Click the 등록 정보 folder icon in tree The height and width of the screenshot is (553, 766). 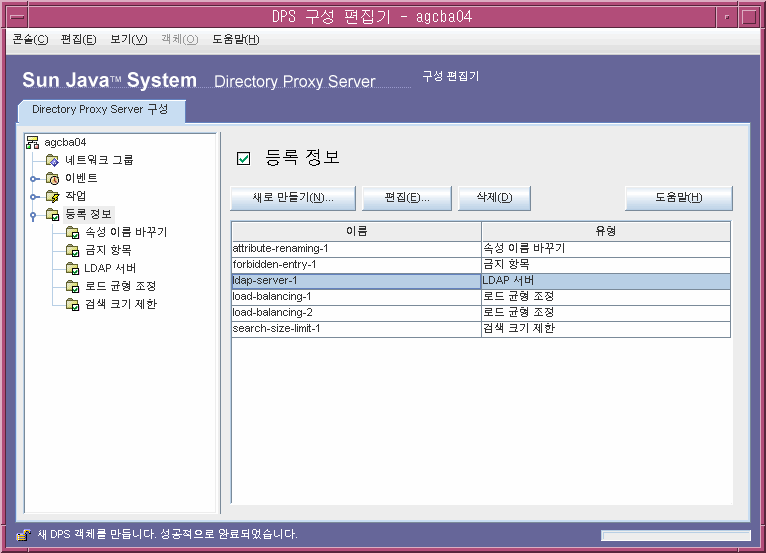(x=52, y=214)
